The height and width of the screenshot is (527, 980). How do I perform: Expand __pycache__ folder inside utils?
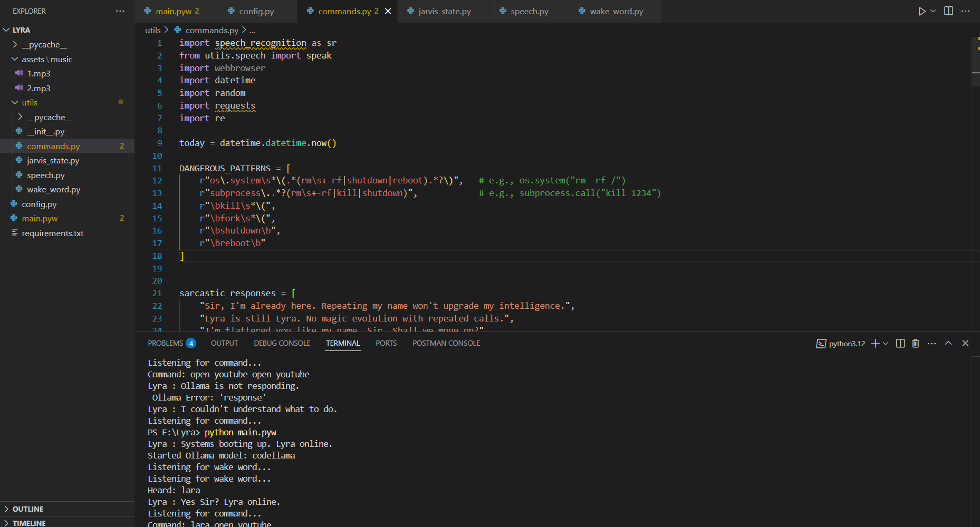(20, 117)
